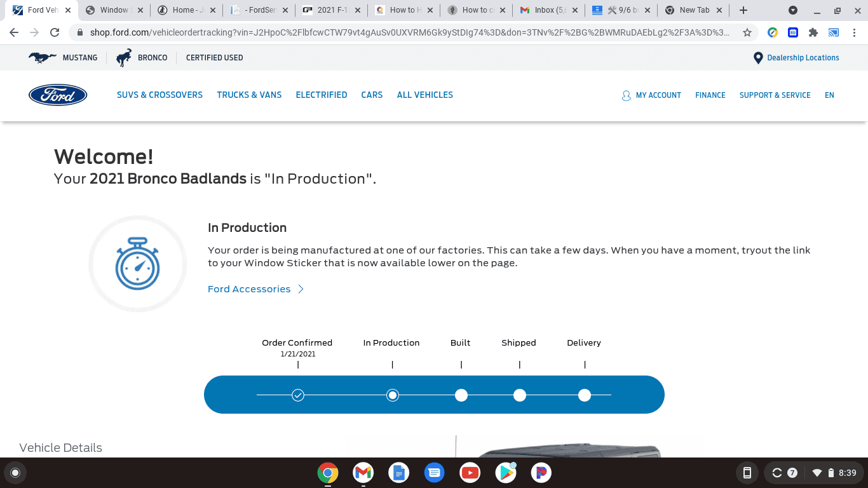Click the Dealership Locations map pin icon

[757, 58]
